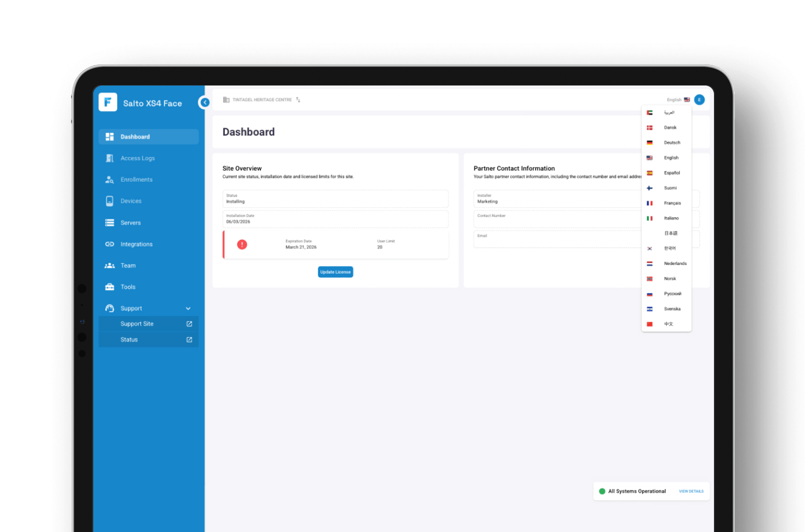
Task: Click the Installation Date field
Action: point(335,219)
